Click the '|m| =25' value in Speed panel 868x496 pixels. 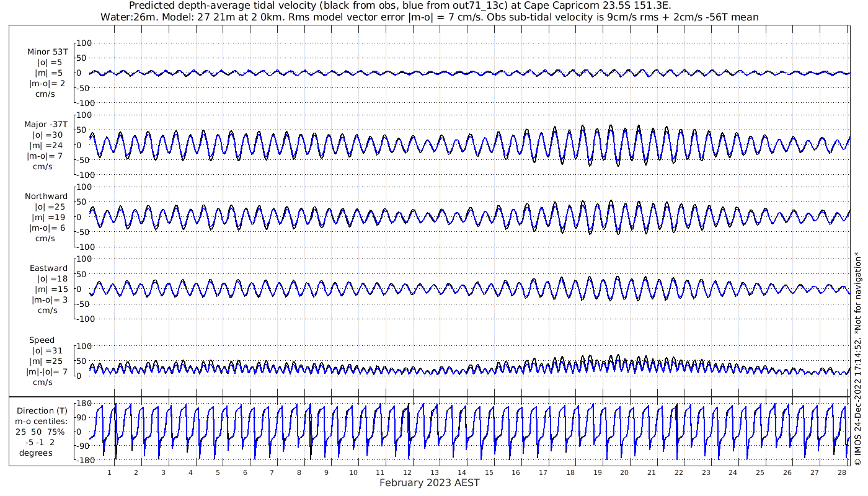click(x=49, y=361)
